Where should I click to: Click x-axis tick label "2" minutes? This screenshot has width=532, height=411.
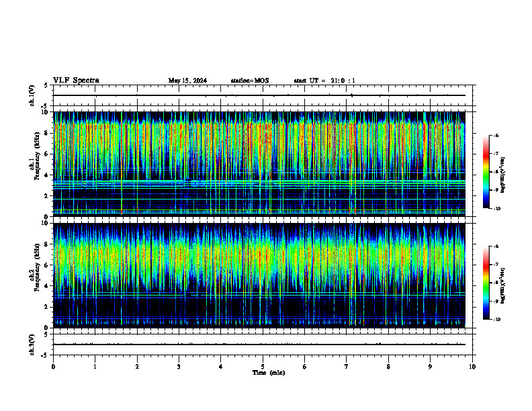click(137, 367)
